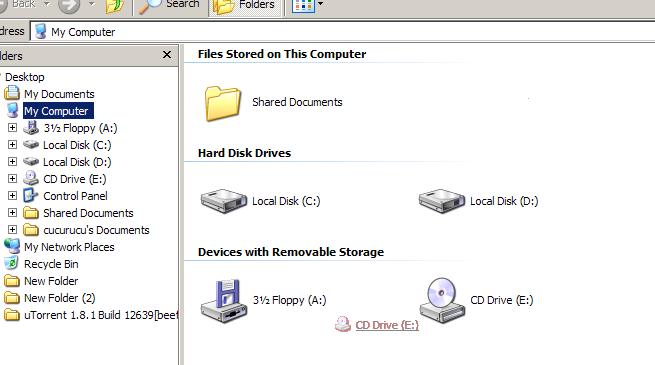The height and width of the screenshot is (365, 655).
Task: Select My Network Places in tree
Action: coord(69,248)
